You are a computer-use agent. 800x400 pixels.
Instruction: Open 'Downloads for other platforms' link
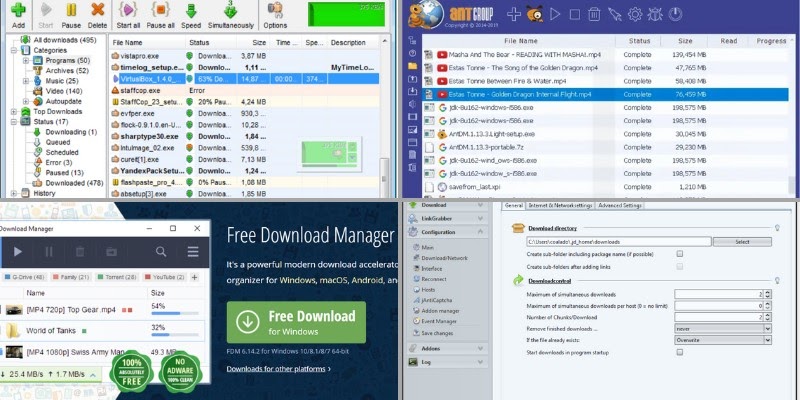click(x=279, y=369)
